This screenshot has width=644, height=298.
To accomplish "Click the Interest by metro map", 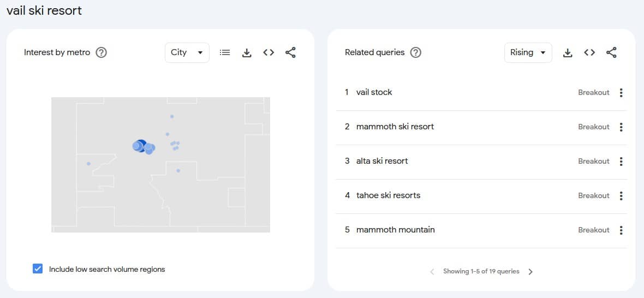I will (x=160, y=165).
